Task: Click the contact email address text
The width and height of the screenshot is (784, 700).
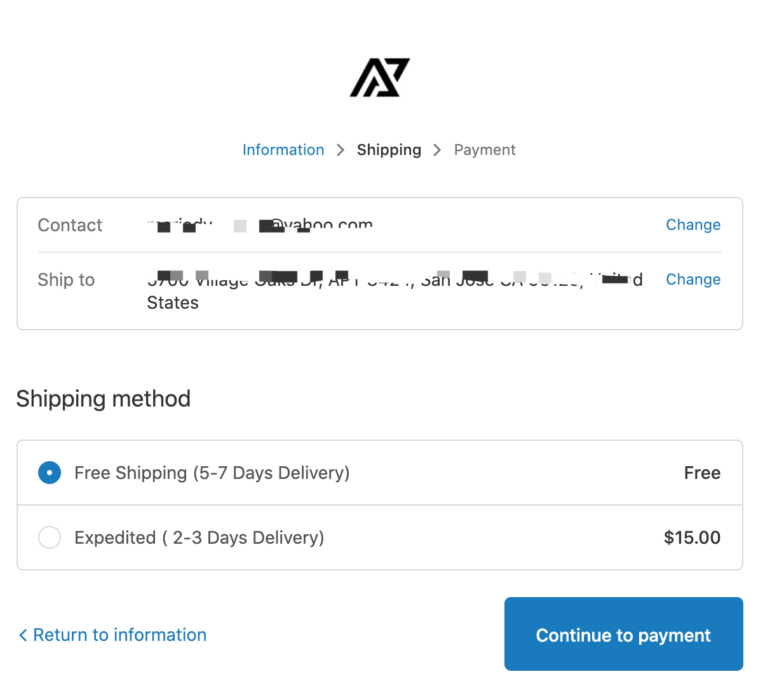Action: (x=260, y=225)
